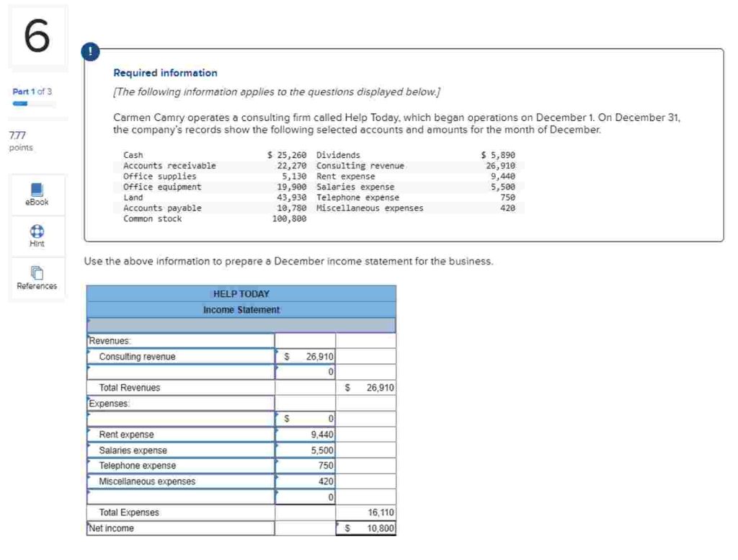Click the blue exclamation alert icon
The height and width of the screenshot is (560, 738).
tap(90, 51)
